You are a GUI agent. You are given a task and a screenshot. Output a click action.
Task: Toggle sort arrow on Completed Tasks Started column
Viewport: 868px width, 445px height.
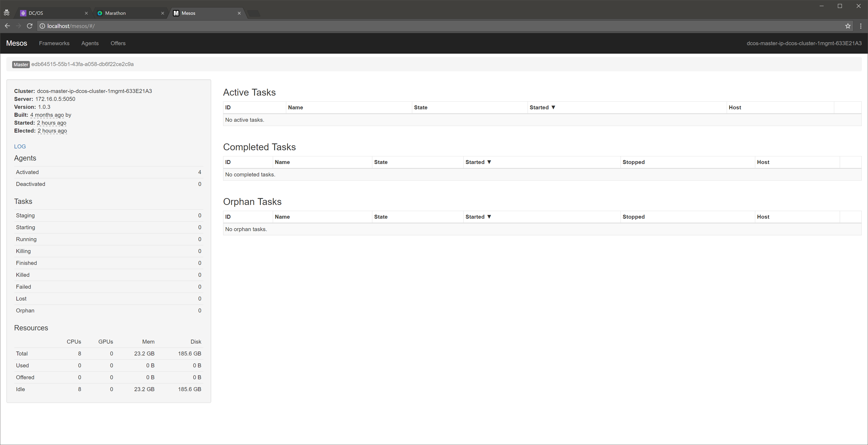489,162
